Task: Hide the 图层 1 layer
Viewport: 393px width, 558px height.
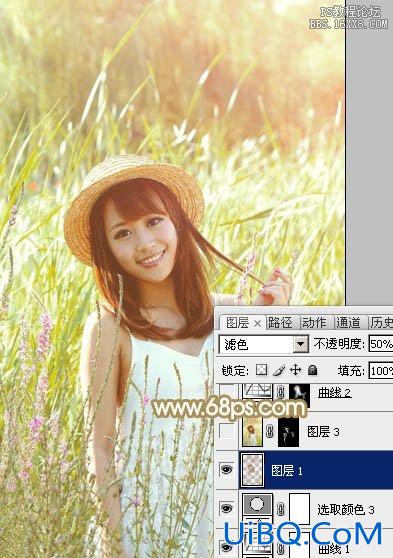Action: tap(226, 470)
